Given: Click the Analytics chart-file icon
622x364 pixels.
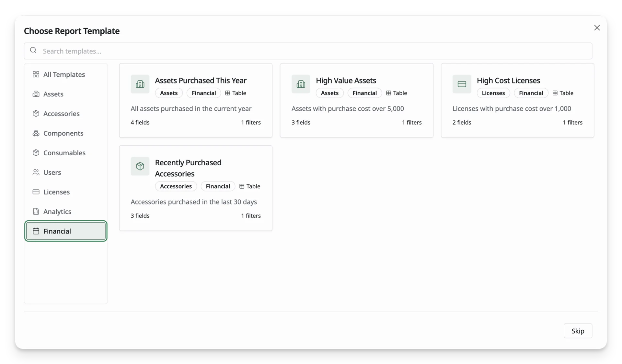Looking at the screenshot, I should 36,211.
